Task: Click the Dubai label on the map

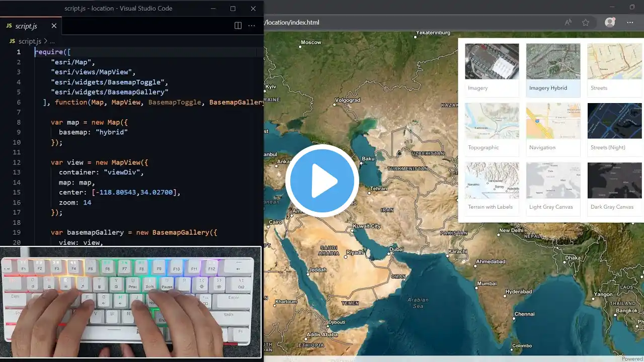Action: point(396,249)
